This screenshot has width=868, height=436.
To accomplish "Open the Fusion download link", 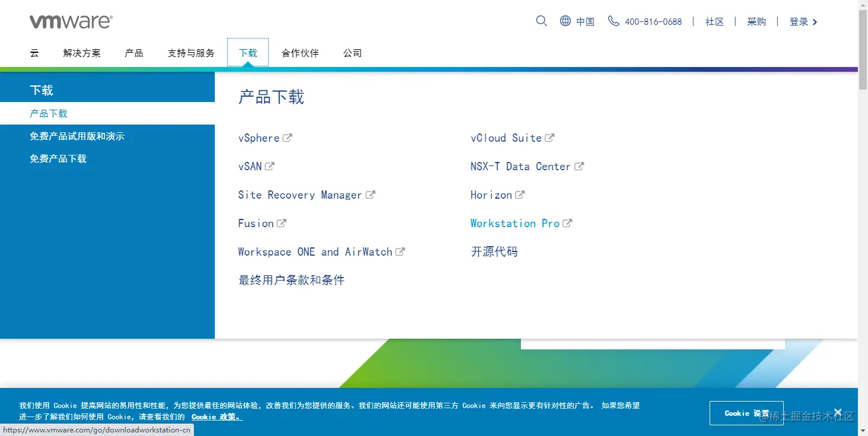I will point(256,223).
